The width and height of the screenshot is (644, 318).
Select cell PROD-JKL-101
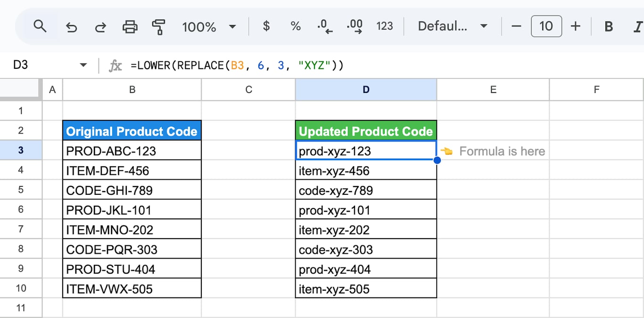tap(132, 210)
